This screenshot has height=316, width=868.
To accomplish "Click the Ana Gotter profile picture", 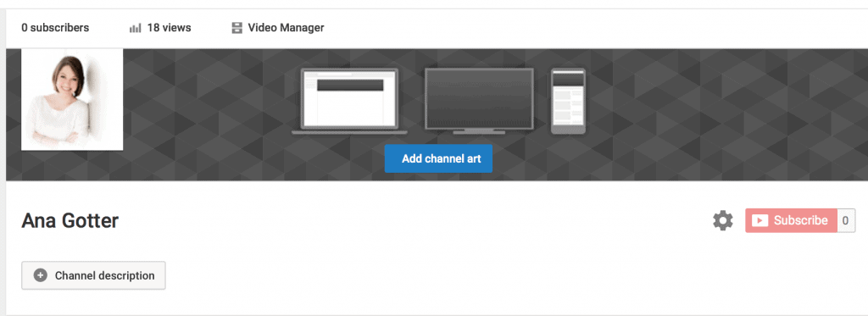I will pos(72,99).
